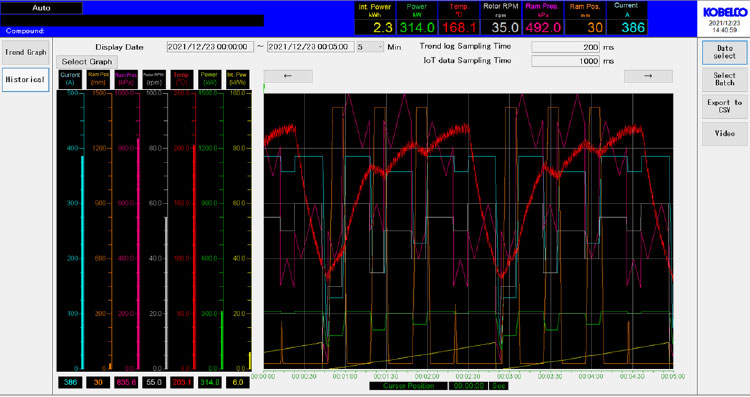Toggle the Current (A) series legend box
Viewport: 750px width, 397px height.
point(70,79)
